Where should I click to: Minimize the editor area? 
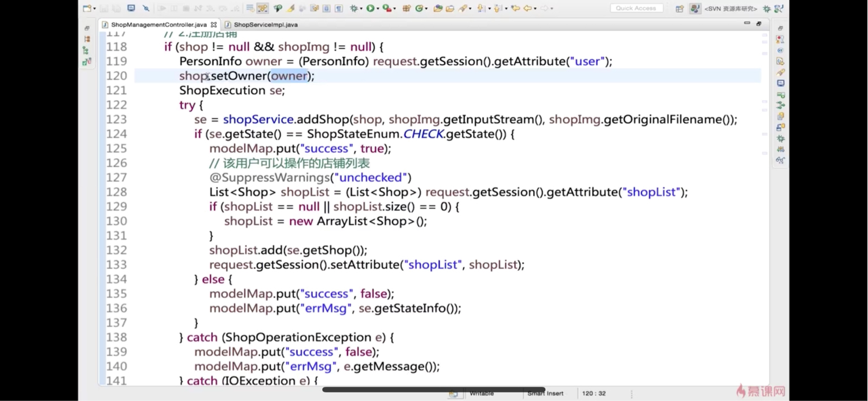click(x=747, y=23)
